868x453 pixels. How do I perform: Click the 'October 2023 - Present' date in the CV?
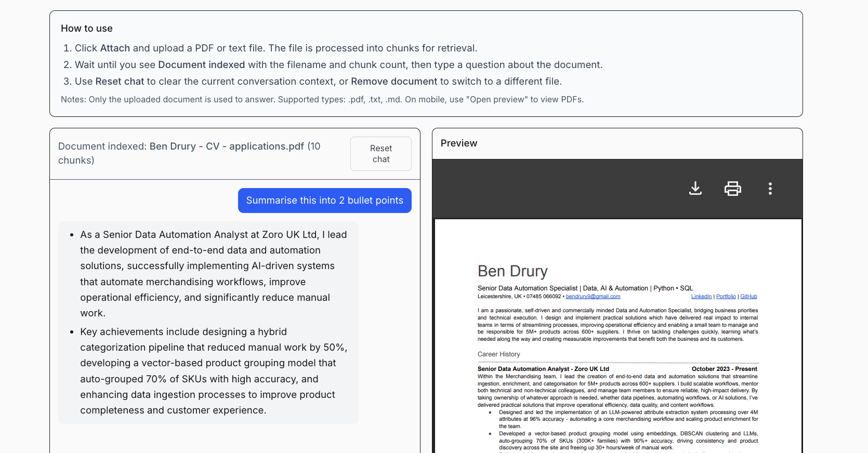[x=724, y=369]
